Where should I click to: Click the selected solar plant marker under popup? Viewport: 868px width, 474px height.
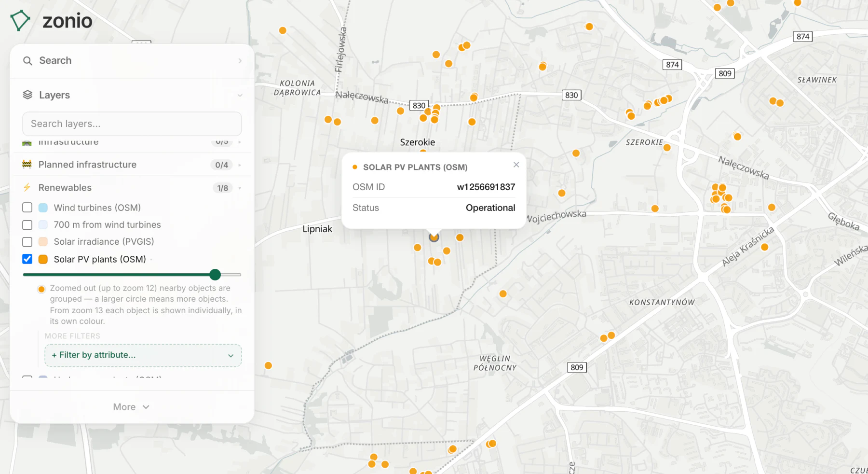434,237
